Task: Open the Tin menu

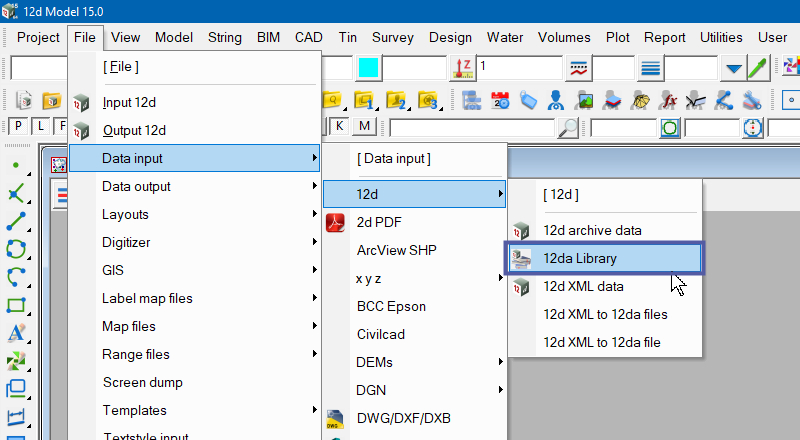Action: 347,38
